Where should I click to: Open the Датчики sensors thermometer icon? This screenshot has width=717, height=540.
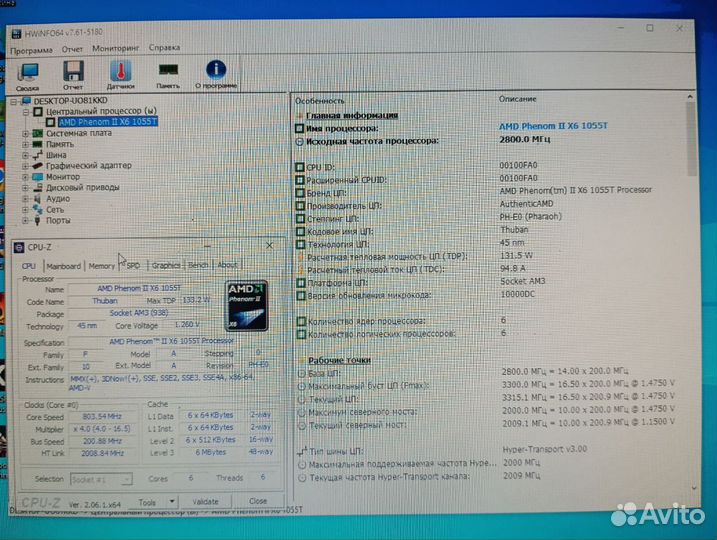(121, 71)
